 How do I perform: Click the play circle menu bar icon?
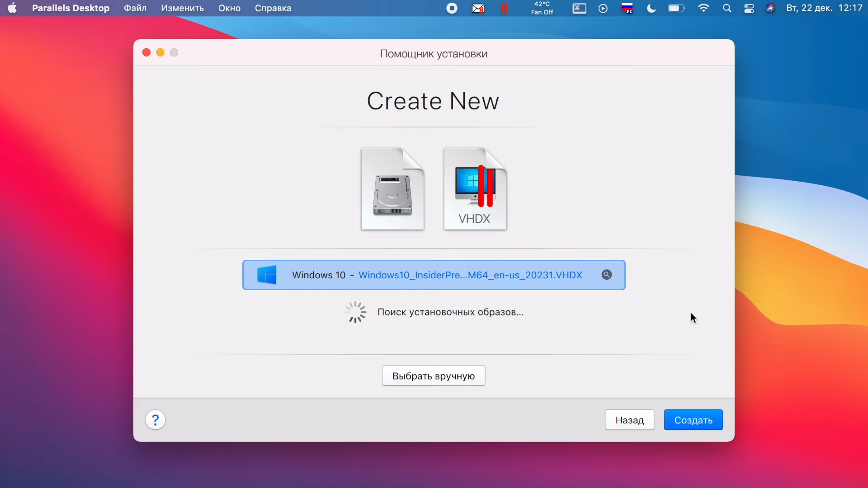coord(603,8)
